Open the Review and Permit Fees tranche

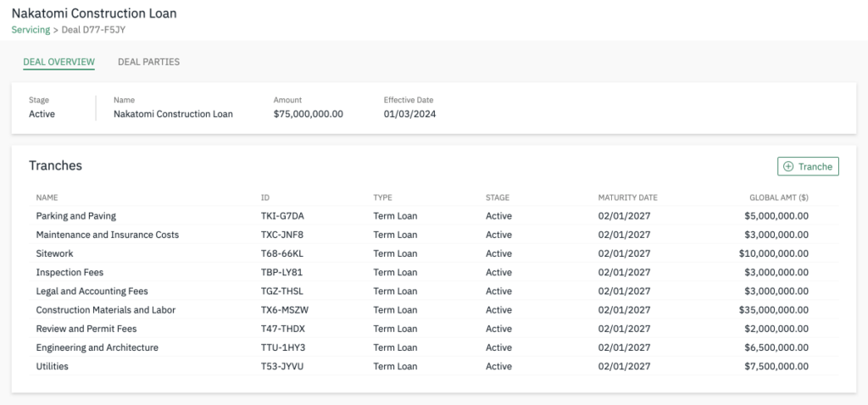(86, 329)
